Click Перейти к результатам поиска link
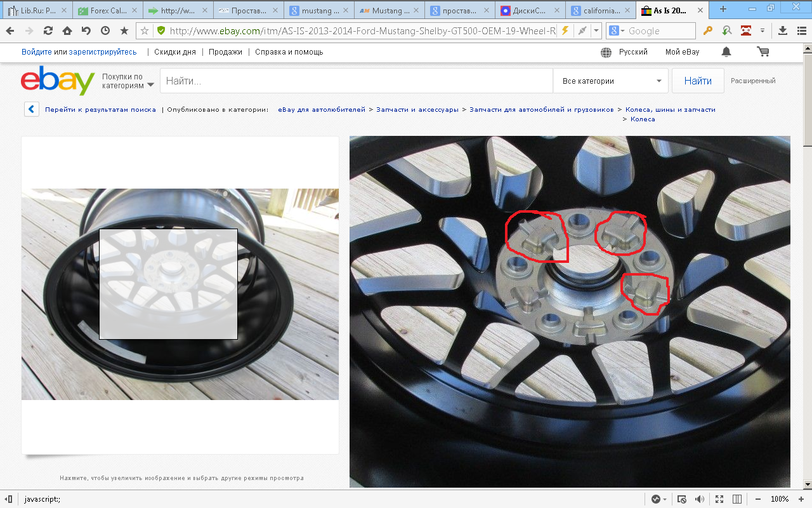The image size is (812, 508). [100, 109]
